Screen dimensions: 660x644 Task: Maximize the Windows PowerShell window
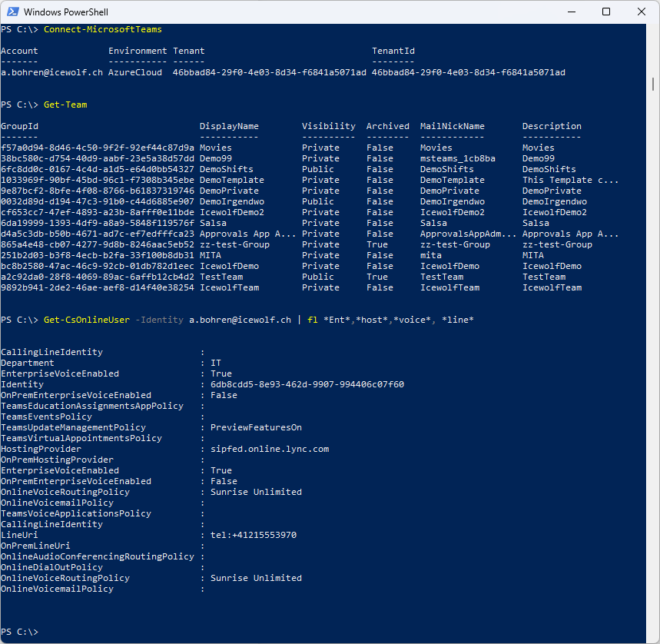coord(606,12)
